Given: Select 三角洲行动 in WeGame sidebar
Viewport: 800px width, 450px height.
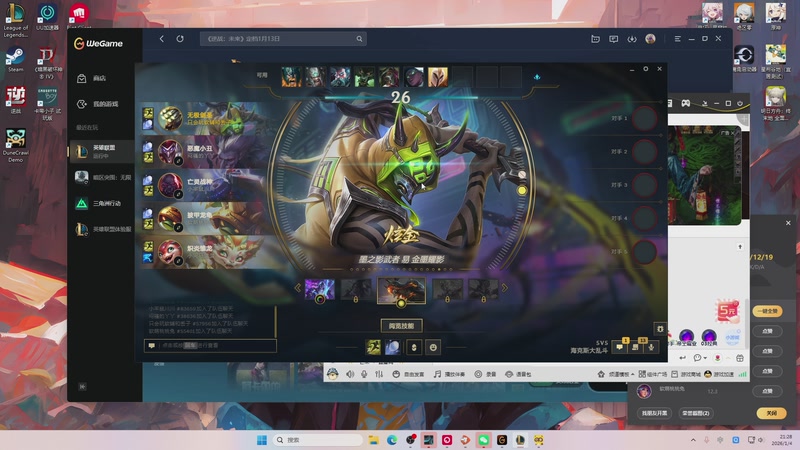Looking at the screenshot, I should [102, 204].
